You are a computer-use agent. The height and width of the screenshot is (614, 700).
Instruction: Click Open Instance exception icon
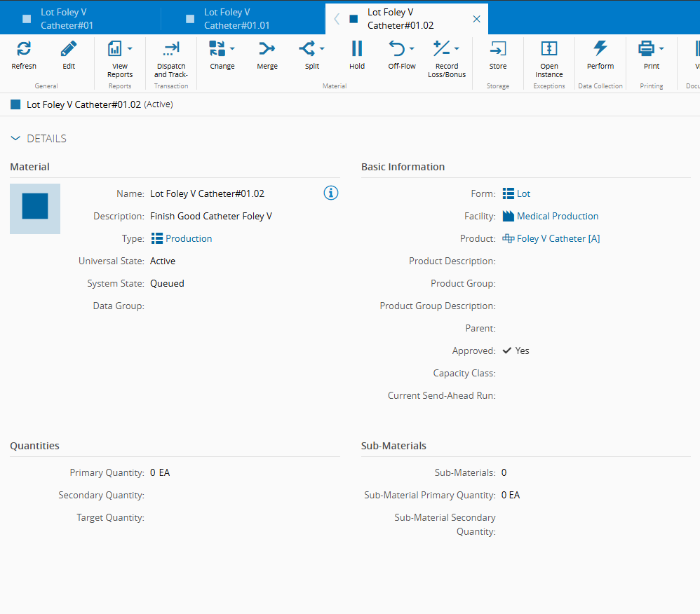[549, 49]
